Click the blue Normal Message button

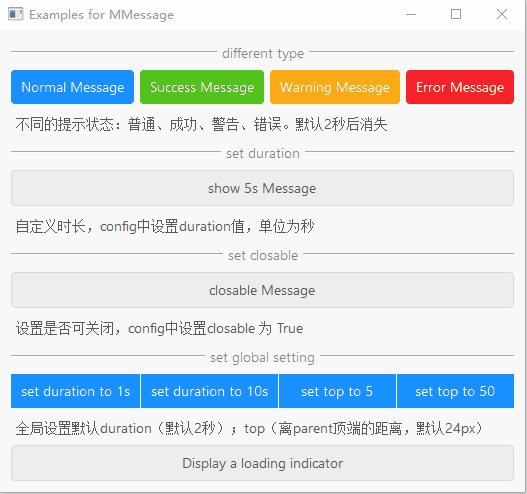[73, 87]
